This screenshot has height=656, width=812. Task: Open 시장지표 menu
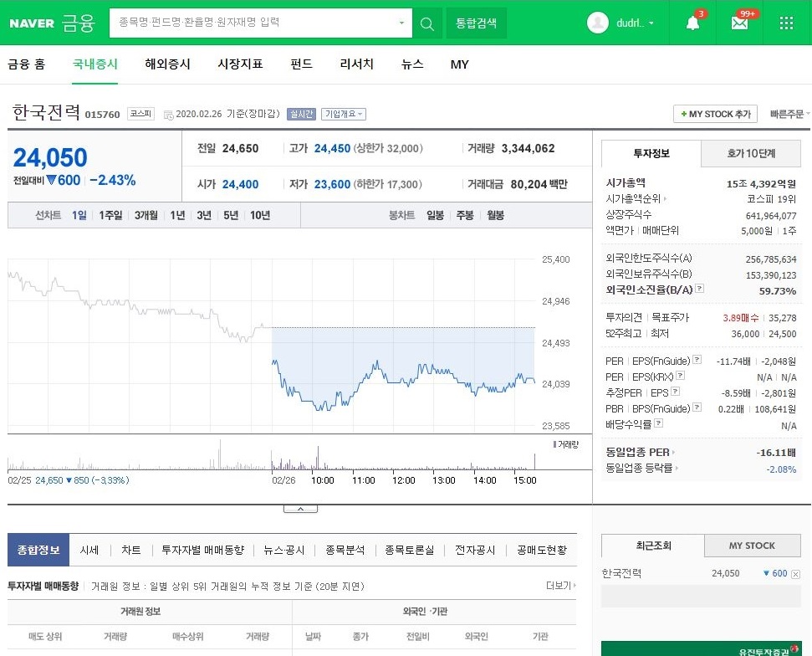coord(240,64)
